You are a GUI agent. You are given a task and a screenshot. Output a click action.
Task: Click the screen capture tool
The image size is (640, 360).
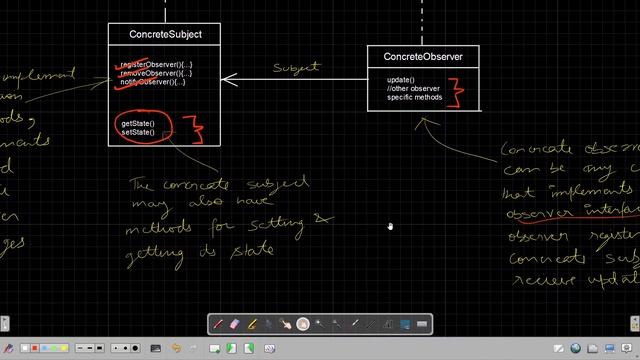point(405,324)
